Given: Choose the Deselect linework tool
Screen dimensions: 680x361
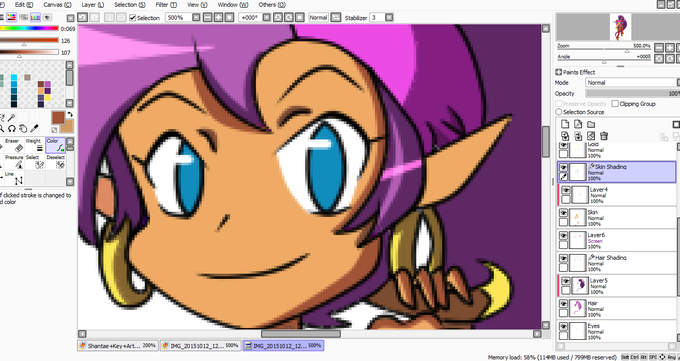Looking at the screenshot, I should point(56,162).
